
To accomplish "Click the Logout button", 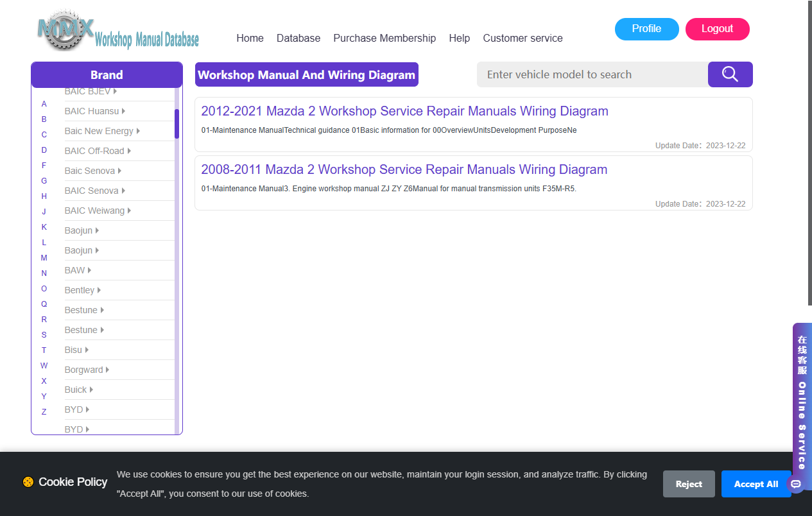I will coord(717,29).
